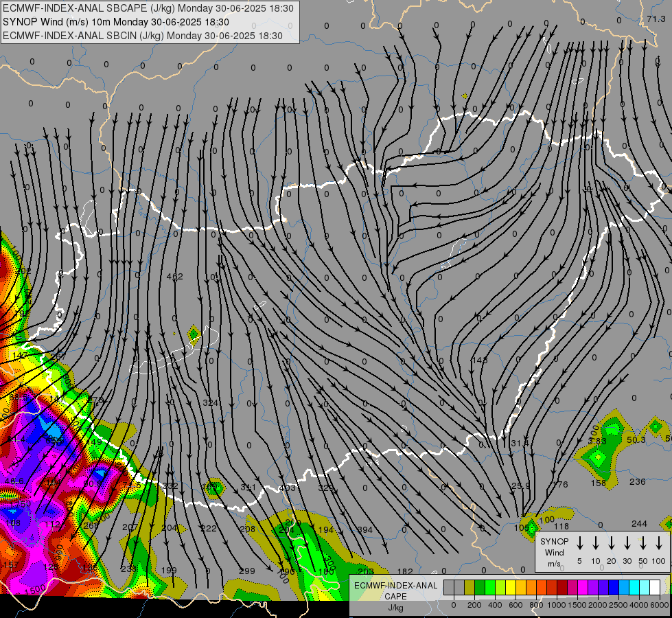
Task: Click the '158' value on green patch
Action: point(599,483)
